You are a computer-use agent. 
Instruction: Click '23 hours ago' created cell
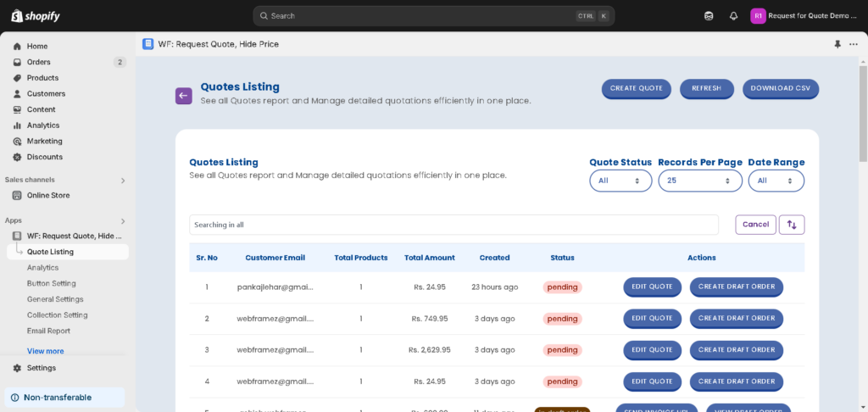[495, 287]
